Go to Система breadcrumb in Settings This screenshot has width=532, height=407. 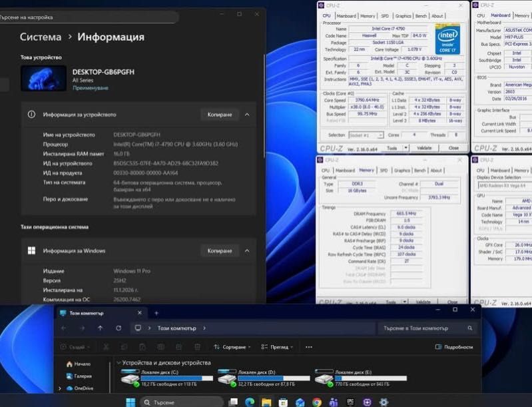[41, 37]
